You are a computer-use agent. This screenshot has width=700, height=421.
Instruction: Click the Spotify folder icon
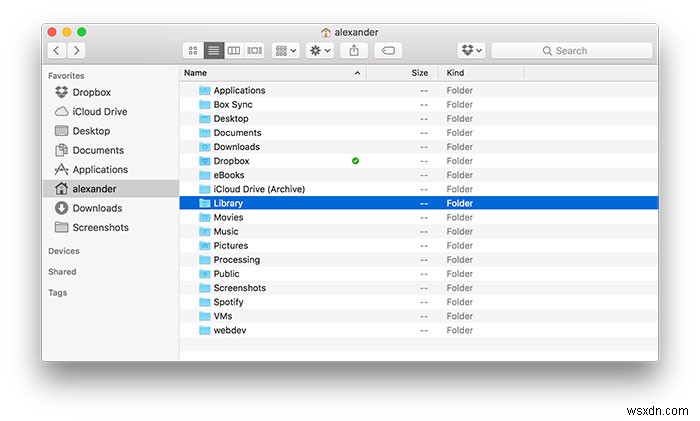pos(204,302)
